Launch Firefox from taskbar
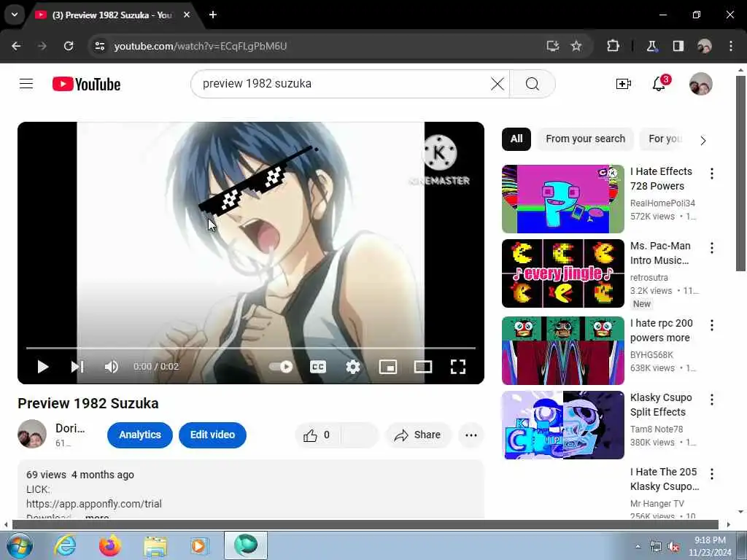The height and width of the screenshot is (560, 747). click(x=109, y=545)
